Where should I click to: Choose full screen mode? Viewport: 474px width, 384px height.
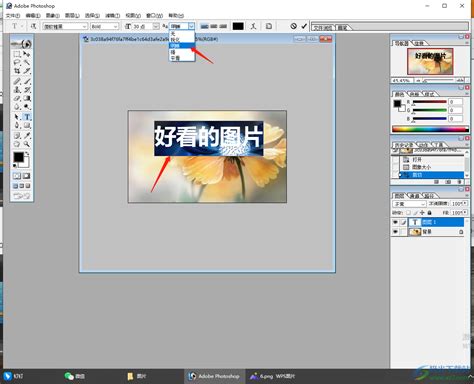click(x=28, y=186)
